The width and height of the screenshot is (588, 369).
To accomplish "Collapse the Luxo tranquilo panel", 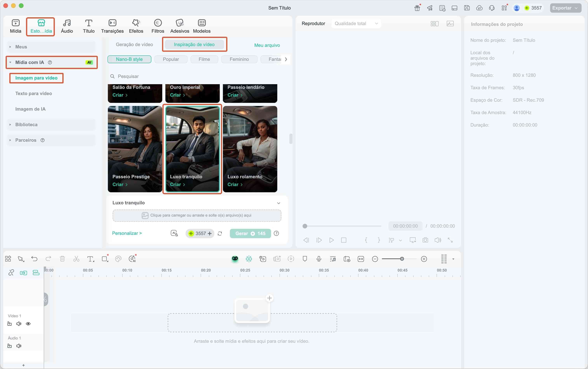I will click(x=278, y=203).
